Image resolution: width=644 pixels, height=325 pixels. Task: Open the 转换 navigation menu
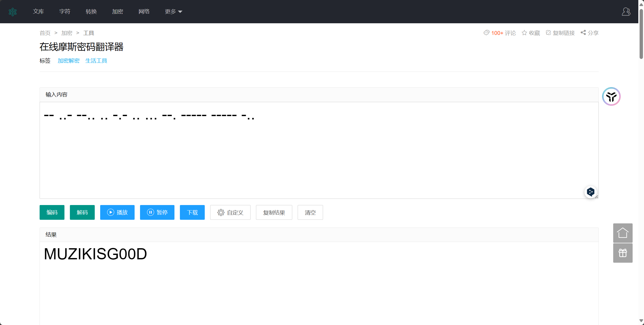[x=91, y=12]
